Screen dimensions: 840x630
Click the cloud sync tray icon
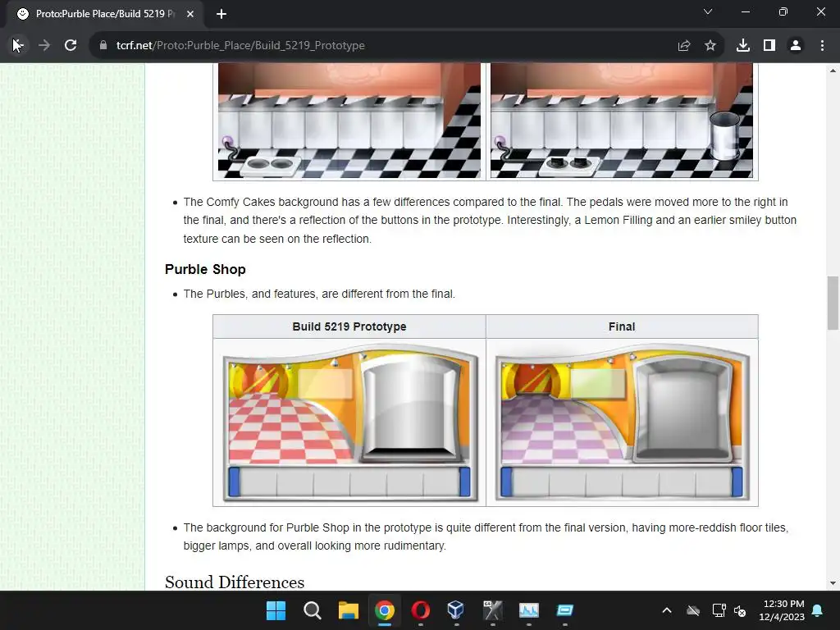(x=693, y=610)
